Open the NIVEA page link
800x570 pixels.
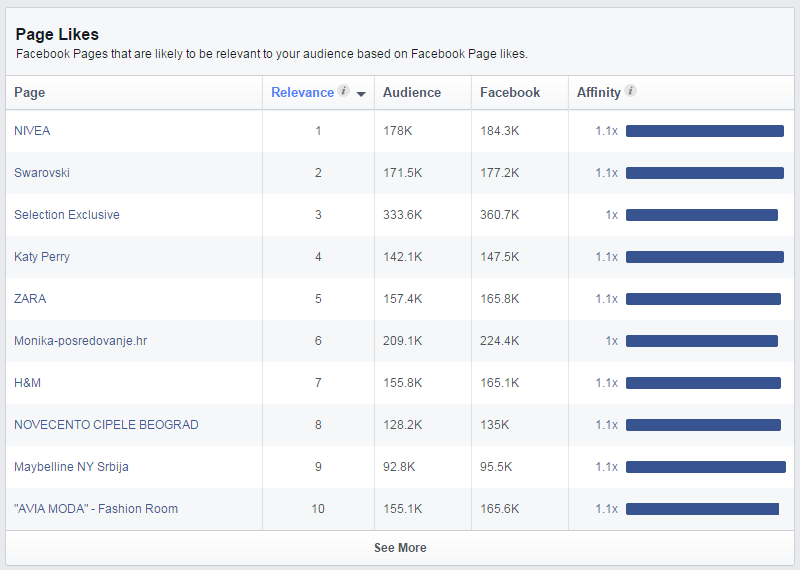[32, 131]
